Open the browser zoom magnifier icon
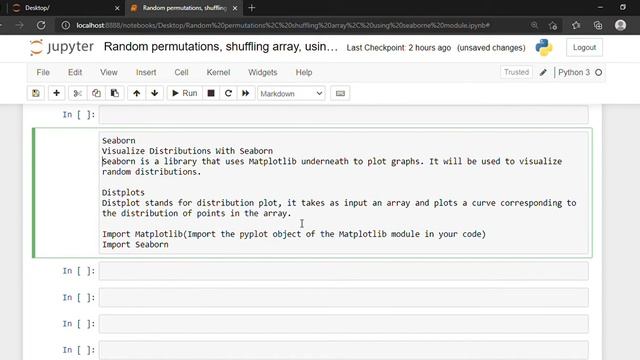Screen dimensions: 640x360 [534, 25]
